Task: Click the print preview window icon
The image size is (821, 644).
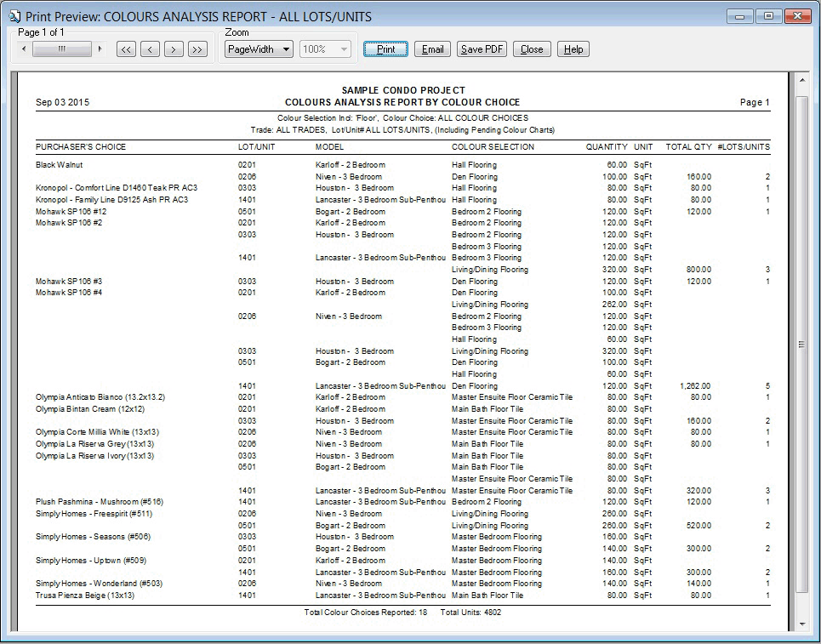Action: [14, 16]
